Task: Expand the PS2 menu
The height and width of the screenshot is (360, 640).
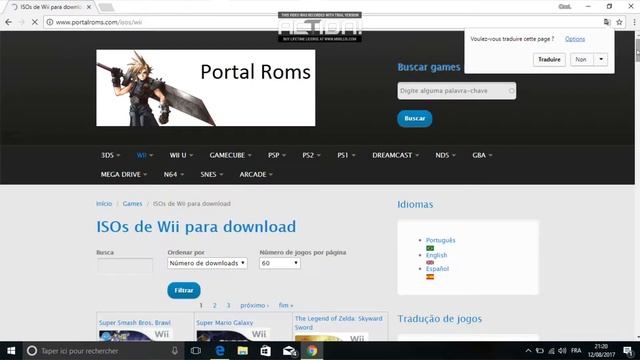Action: (x=311, y=155)
